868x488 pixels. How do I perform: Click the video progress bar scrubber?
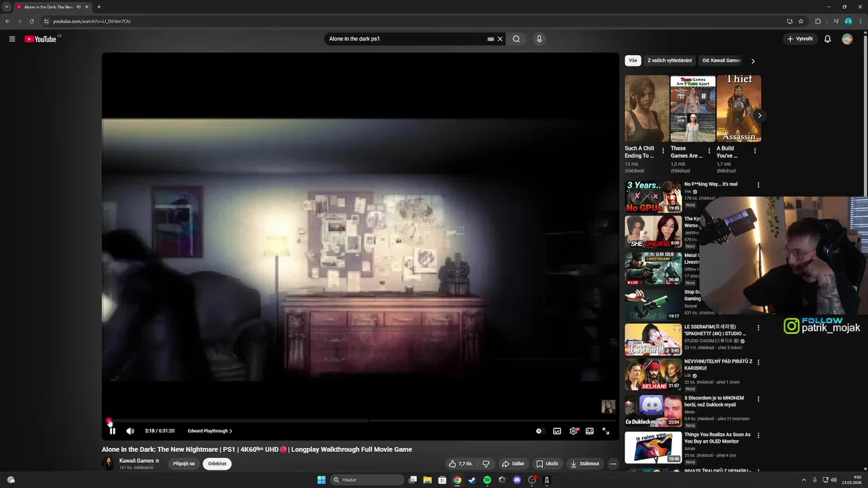pyautogui.click(x=108, y=421)
